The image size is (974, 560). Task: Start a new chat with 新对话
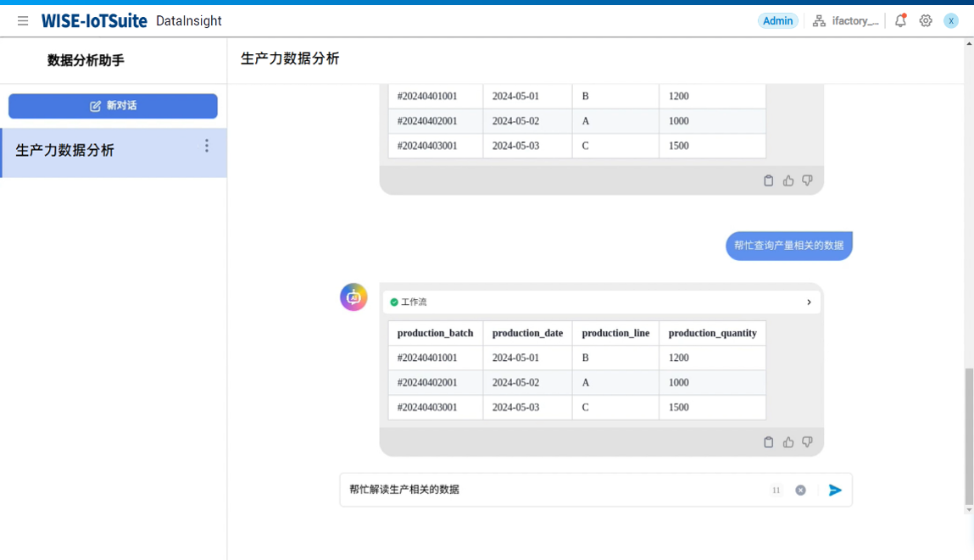click(x=113, y=106)
